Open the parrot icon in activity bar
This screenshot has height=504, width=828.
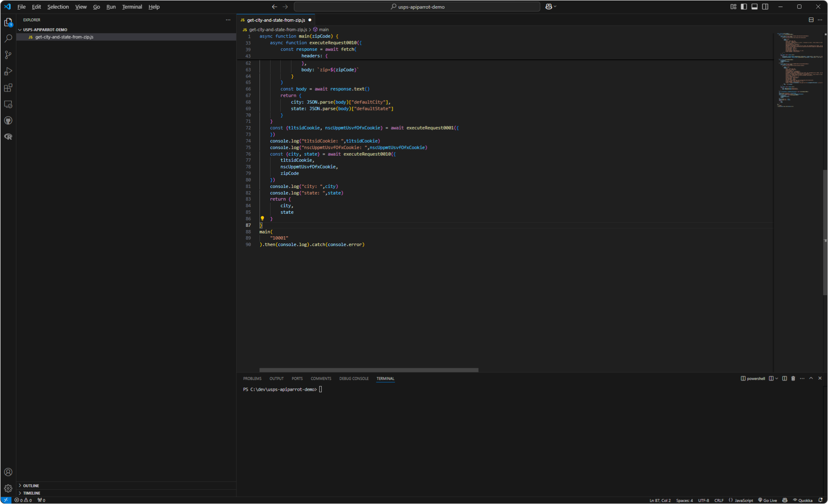point(8,137)
